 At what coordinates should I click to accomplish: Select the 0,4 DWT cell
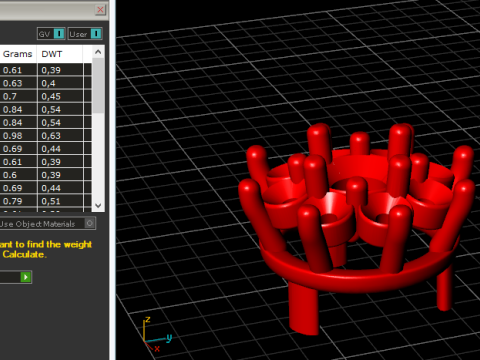60,83
